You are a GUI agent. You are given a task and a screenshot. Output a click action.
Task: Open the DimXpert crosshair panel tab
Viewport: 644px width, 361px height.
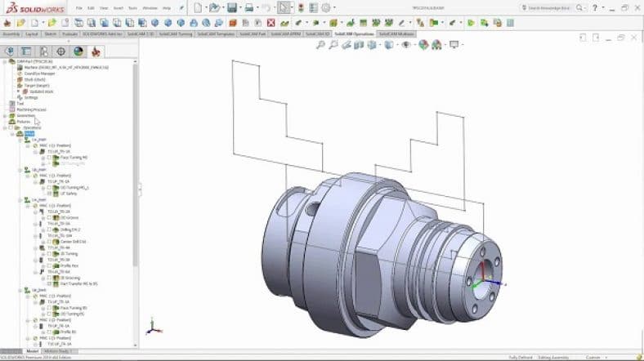click(x=60, y=51)
